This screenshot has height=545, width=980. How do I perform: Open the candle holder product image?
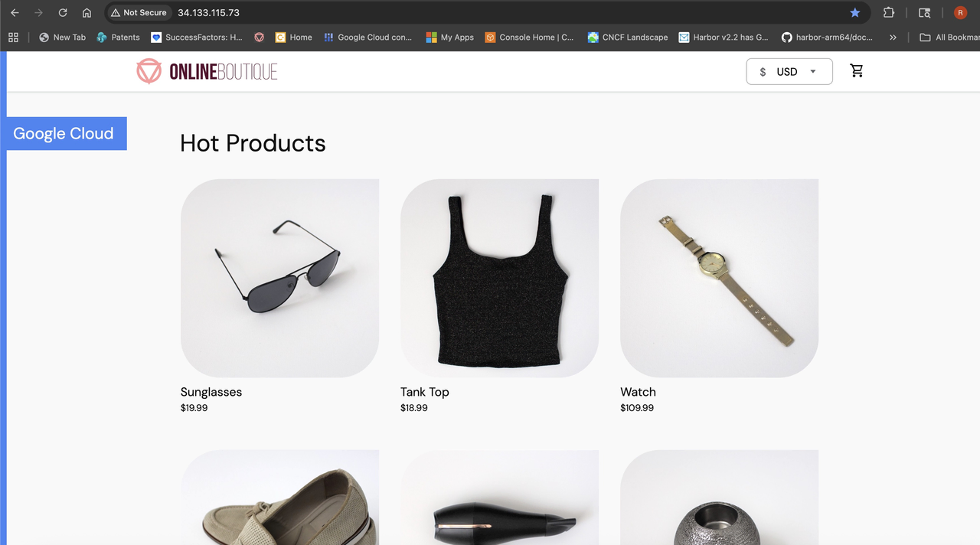click(x=719, y=498)
